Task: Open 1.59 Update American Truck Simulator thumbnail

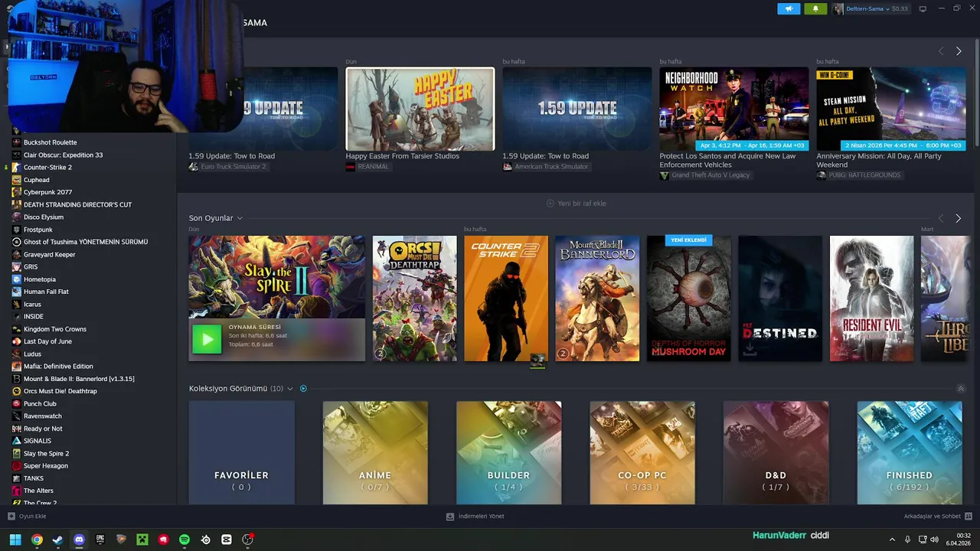Action: 577,109
